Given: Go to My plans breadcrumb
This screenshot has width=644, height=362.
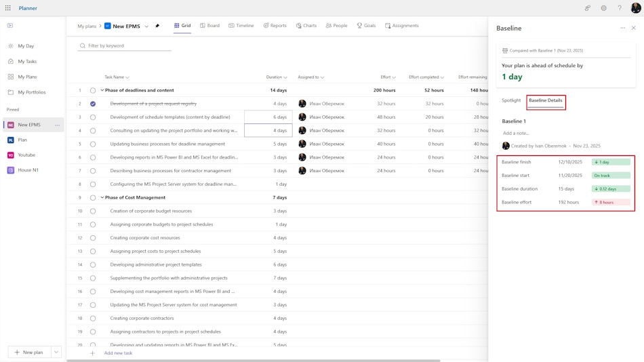Looking at the screenshot, I should (87, 26).
